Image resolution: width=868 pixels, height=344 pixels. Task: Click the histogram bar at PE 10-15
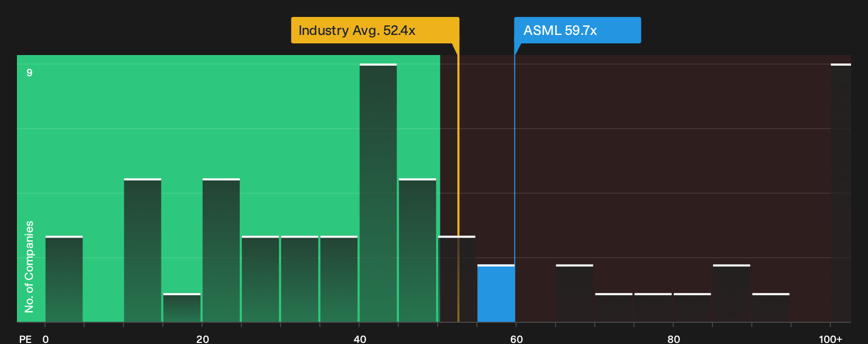142,250
